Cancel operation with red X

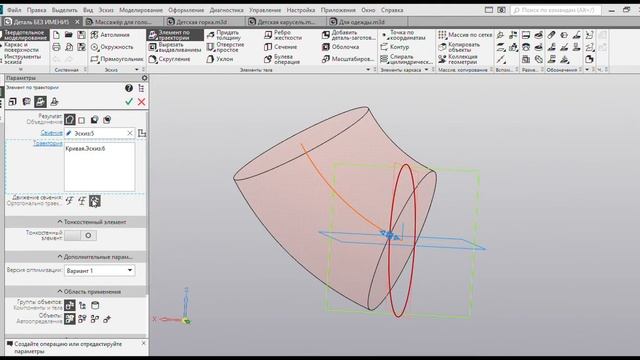[141, 102]
